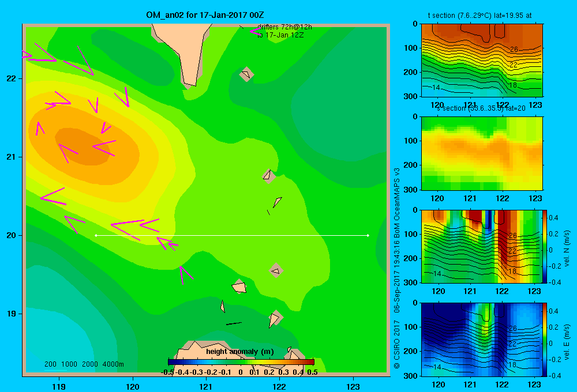Click the '0.5' tick on the height anomaly color bar
Image resolution: width=577 pixels, height=392 pixels.
click(312, 372)
